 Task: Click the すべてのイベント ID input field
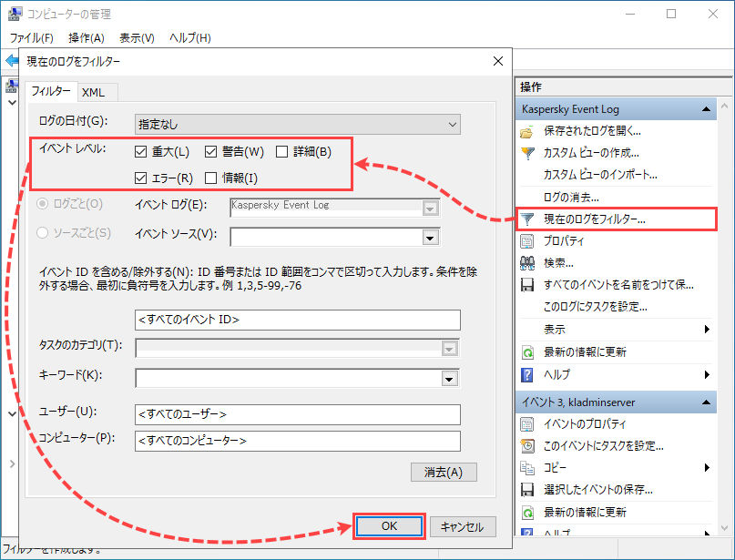(x=298, y=320)
